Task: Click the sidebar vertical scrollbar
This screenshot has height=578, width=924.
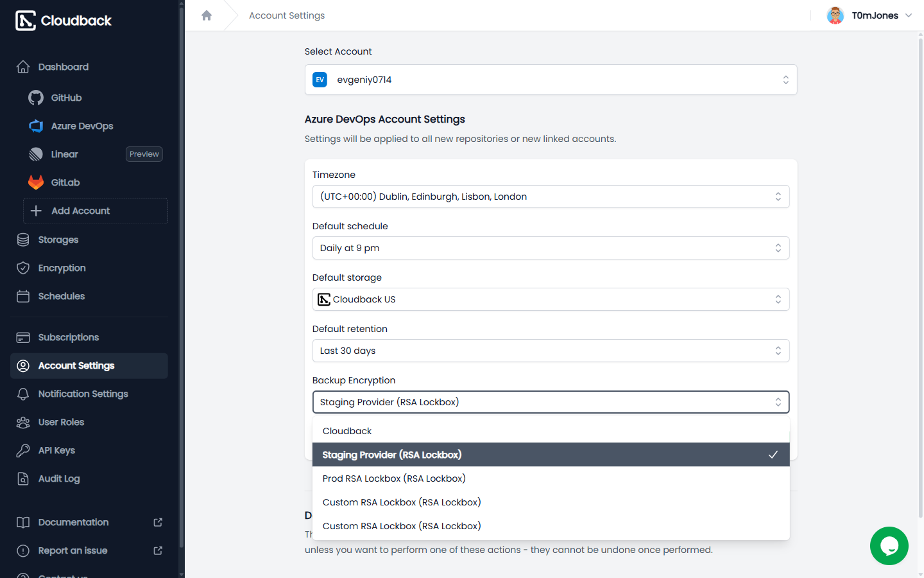Action: [182, 276]
